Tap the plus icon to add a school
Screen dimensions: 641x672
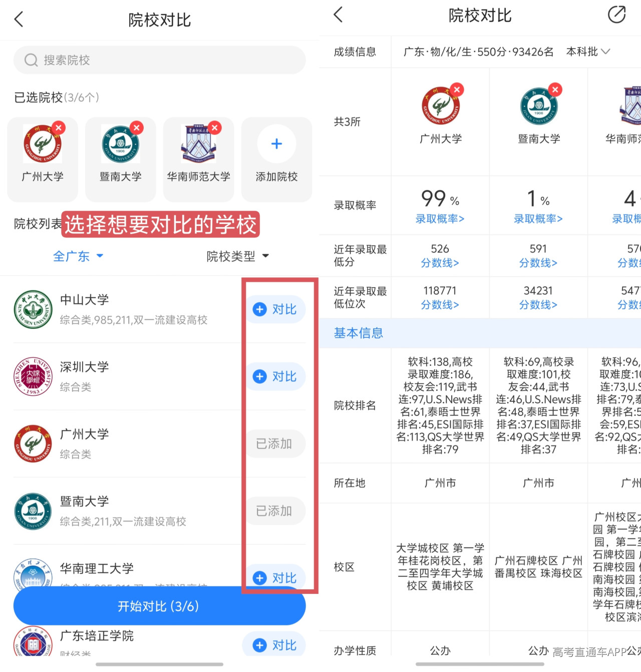pos(276,144)
